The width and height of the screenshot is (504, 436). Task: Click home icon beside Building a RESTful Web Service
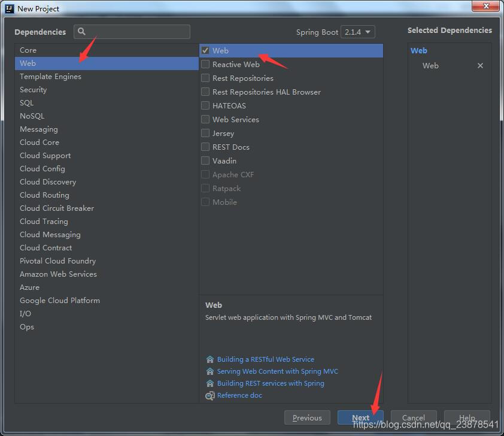coord(210,359)
